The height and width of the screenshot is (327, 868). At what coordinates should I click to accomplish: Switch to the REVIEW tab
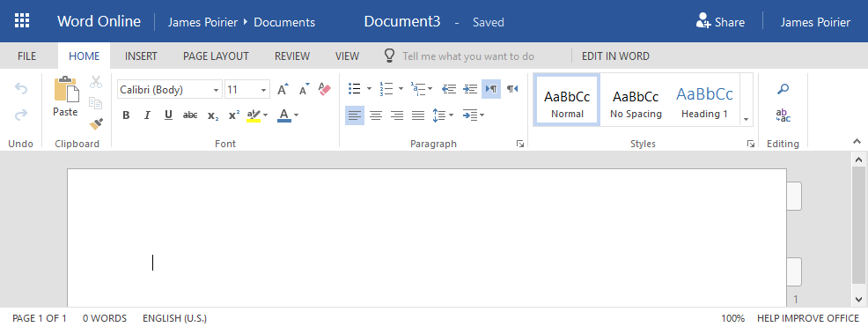click(x=292, y=56)
